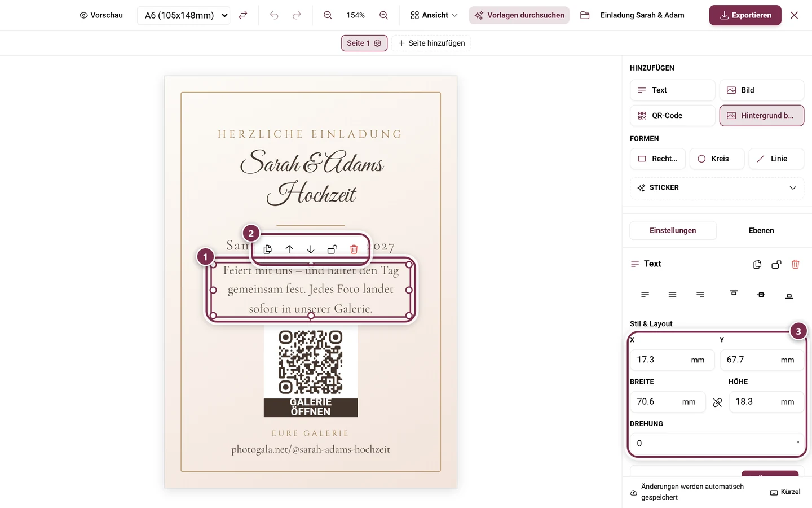This screenshot has width=812, height=508.
Task: Delete the text using floating toolbar trash
Action: [x=354, y=249]
